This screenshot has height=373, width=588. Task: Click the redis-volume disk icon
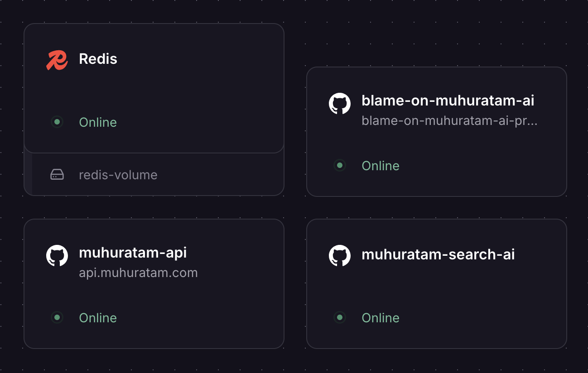(x=57, y=175)
